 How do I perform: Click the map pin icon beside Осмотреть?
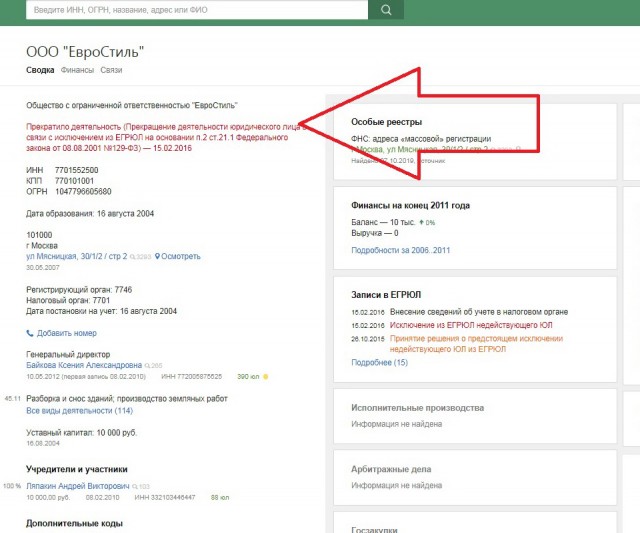tap(157, 256)
